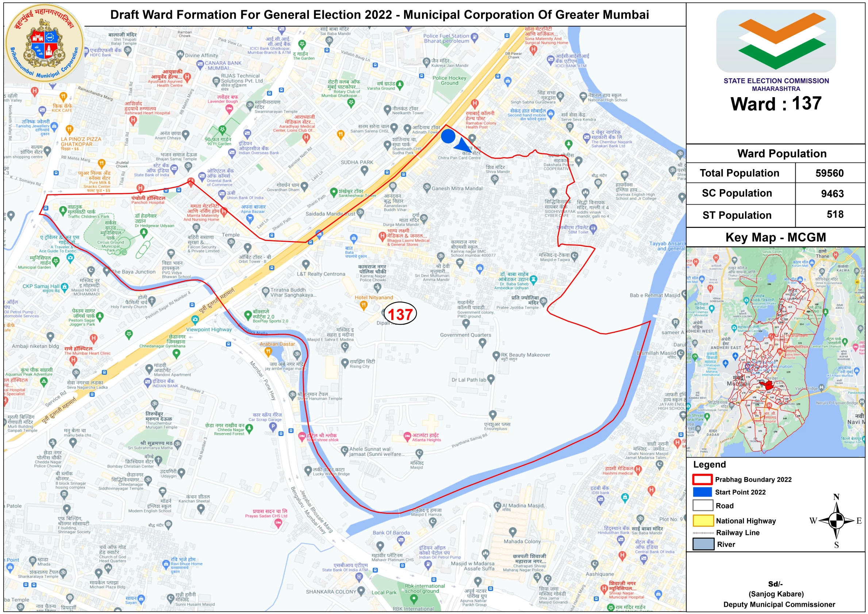This screenshot has height=614, width=868.
Task: Click the red Prabhag Boundary legend swatch
Action: click(702, 479)
